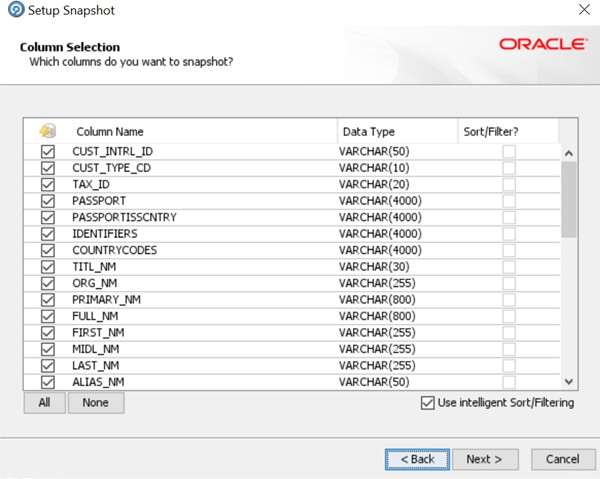Enable Sort/Filter for CUST_INTRL_ID

pos(509,152)
